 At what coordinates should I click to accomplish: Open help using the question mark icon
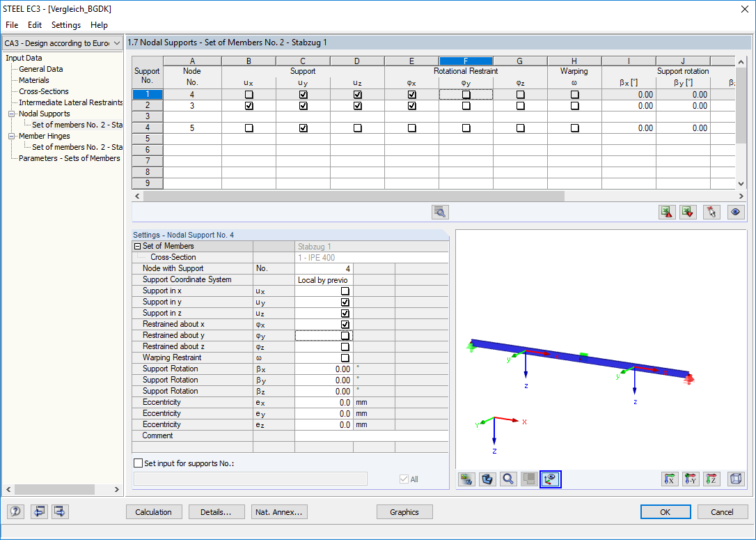[x=15, y=511]
